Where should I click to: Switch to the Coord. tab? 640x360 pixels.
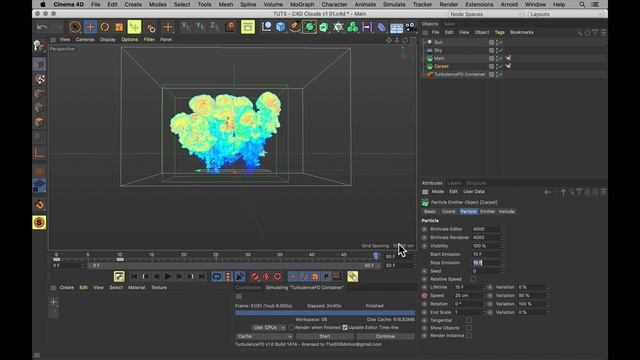pos(449,211)
